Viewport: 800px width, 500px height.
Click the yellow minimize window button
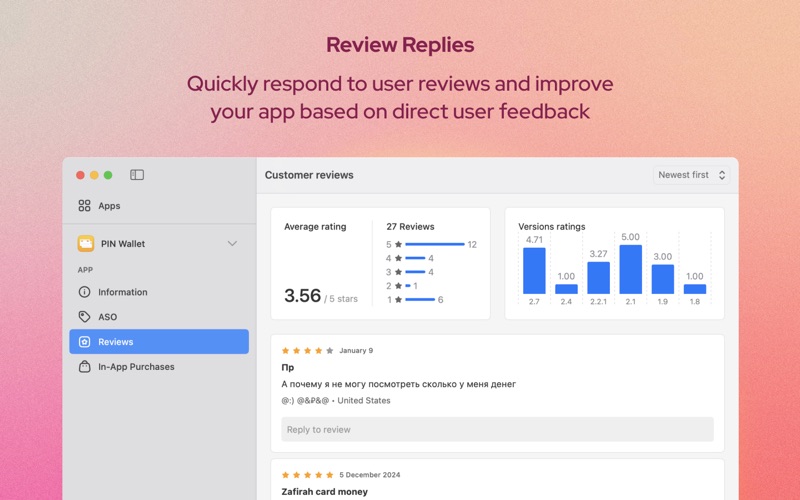[x=94, y=175]
